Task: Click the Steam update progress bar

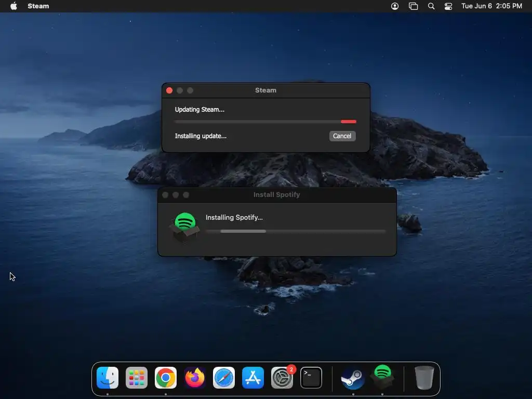Action: click(x=265, y=122)
